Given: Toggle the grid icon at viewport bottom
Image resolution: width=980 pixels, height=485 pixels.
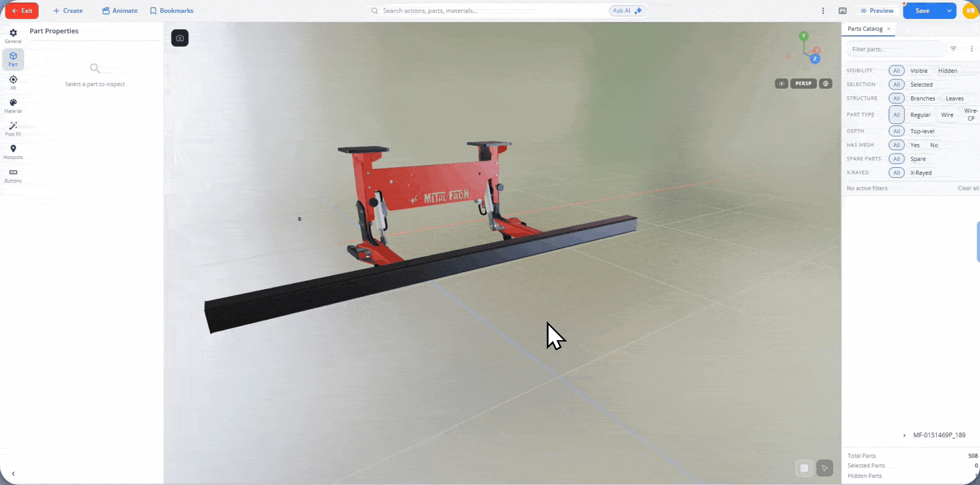Looking at the screenshot, I should click(x=804, y=468).
